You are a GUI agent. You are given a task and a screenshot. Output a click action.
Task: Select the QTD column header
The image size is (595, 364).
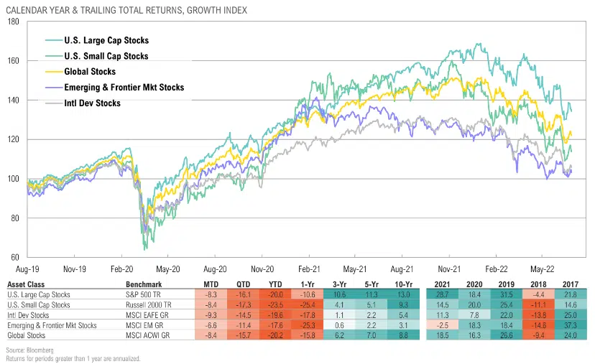click(244, 284)
